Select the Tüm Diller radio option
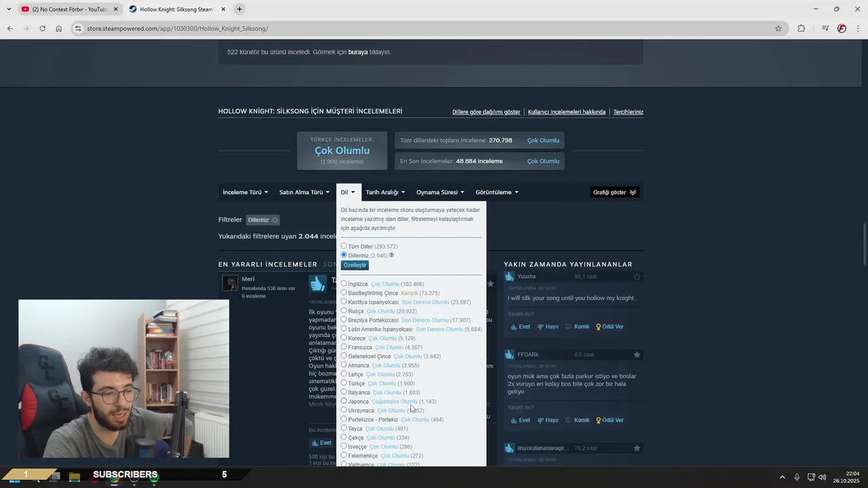Screen dimensions: 868x488 (x=344, y=246)
